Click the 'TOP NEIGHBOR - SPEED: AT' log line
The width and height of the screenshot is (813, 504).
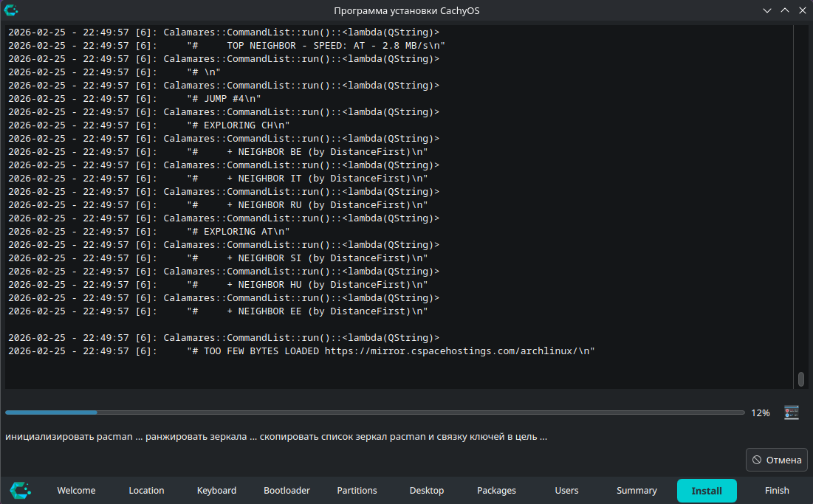coord(227,46)
